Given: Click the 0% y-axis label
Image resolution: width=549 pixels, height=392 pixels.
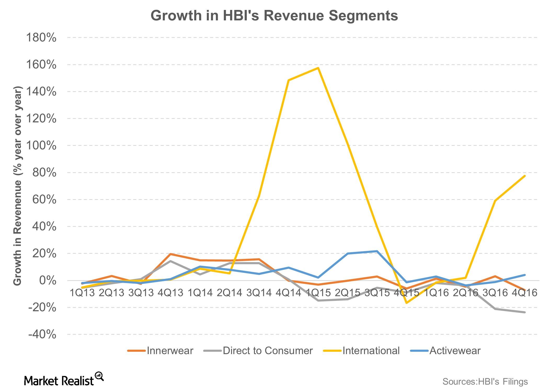Looking at the screenshot, I should [x=48, y=280].
